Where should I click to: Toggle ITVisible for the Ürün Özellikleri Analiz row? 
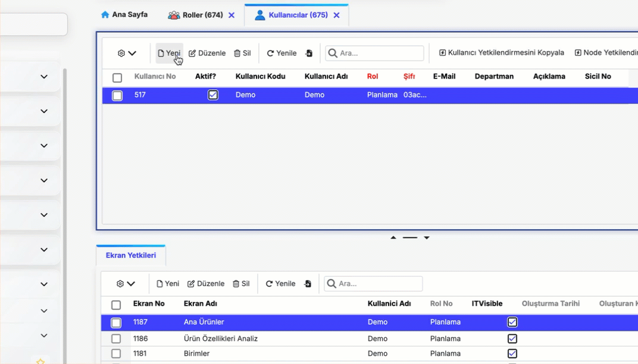[x=512, y=338]
